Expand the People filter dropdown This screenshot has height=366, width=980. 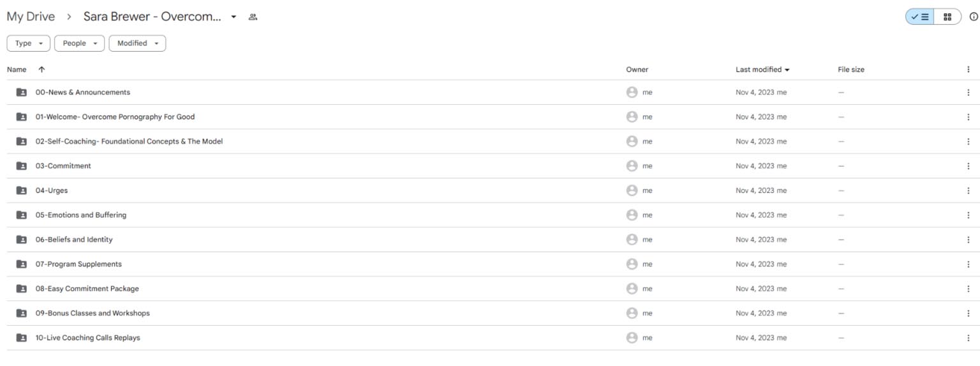tap(79, 43)
